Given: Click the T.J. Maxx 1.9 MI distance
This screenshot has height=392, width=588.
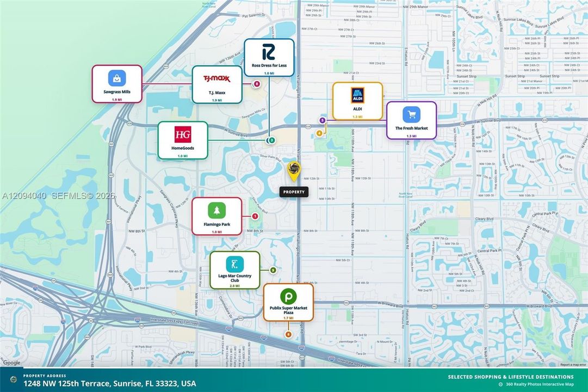Looking at the screenshot, I should 216,100.
